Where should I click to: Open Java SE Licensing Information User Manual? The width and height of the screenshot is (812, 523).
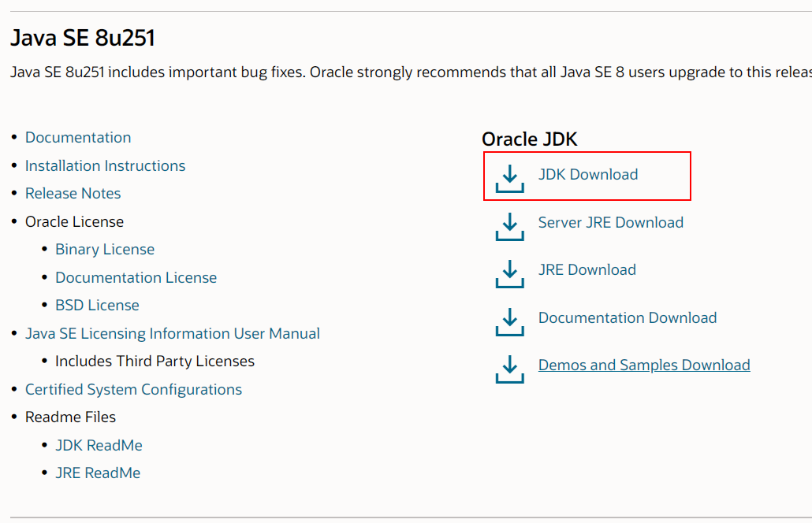pos(173,334)
